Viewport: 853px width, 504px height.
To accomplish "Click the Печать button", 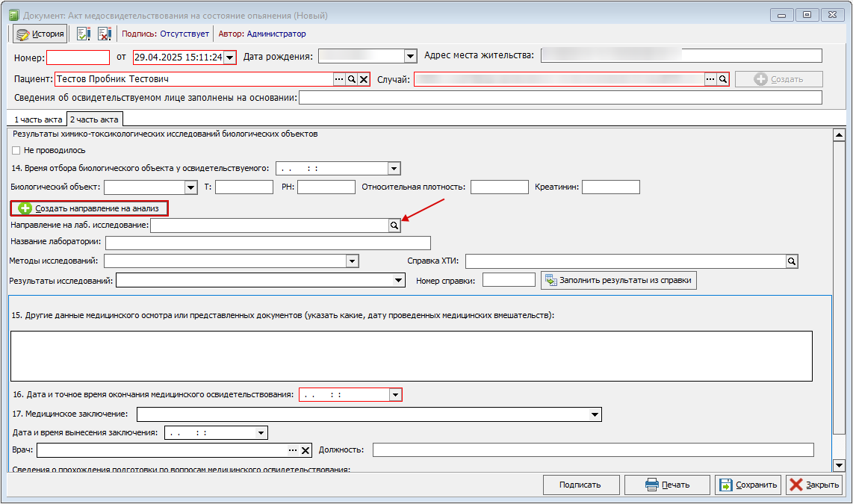I will (667, 485).
